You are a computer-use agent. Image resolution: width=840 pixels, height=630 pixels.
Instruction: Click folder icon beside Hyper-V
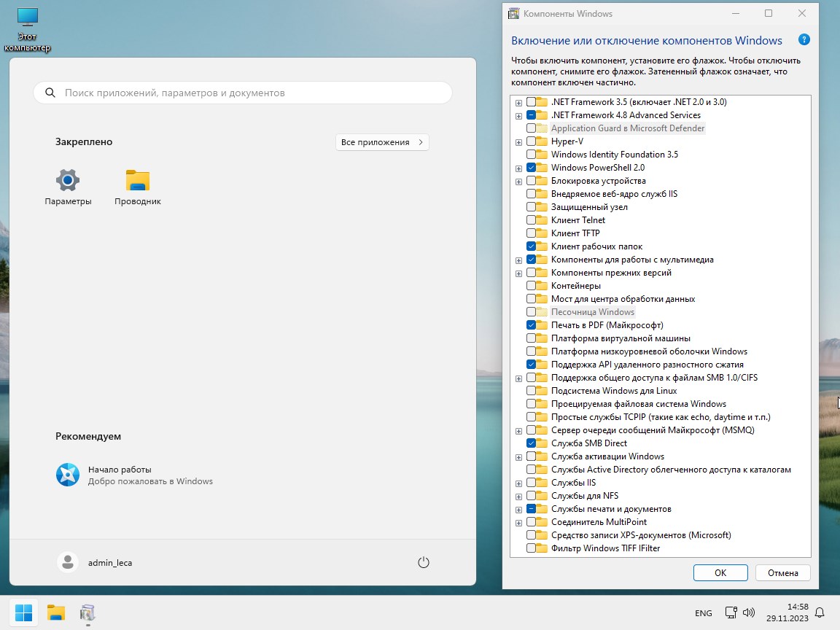pos(542,141)
